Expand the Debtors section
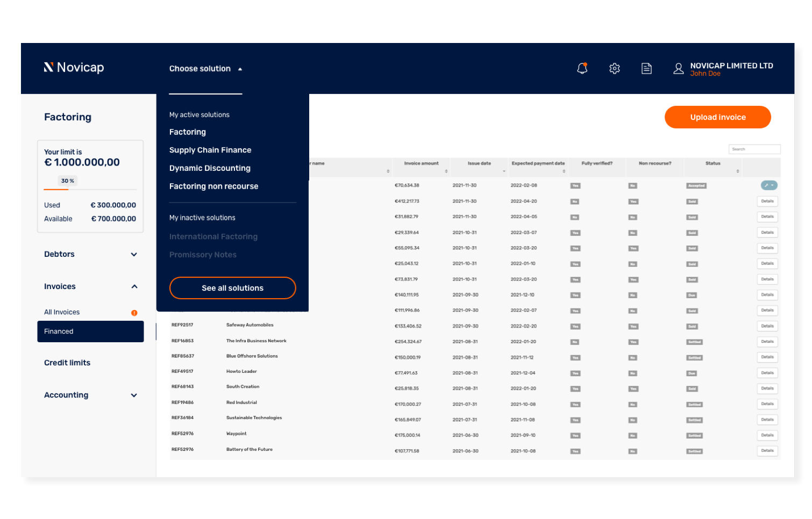 pyautogui.click(x=90, y=254)
